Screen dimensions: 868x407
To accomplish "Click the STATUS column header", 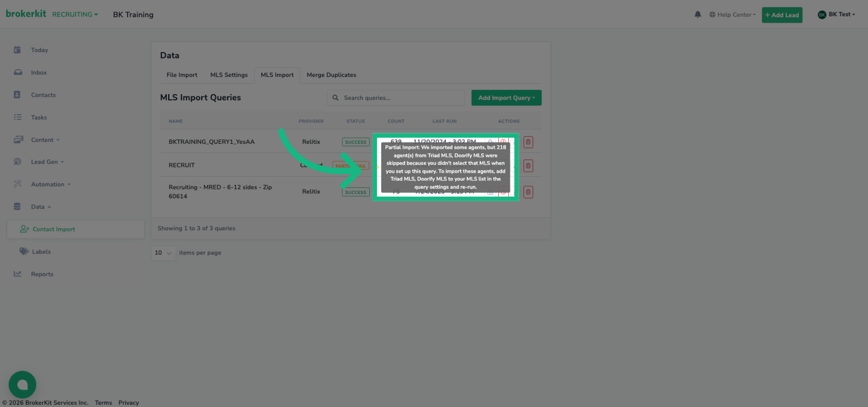I will pyautogui.click(x=355, y=121).
